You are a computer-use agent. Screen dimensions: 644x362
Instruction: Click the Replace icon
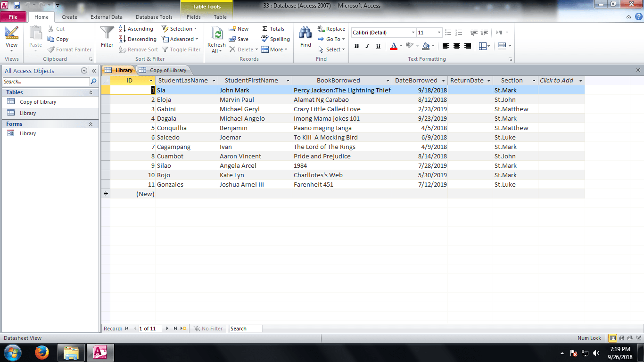pos(321,29)
